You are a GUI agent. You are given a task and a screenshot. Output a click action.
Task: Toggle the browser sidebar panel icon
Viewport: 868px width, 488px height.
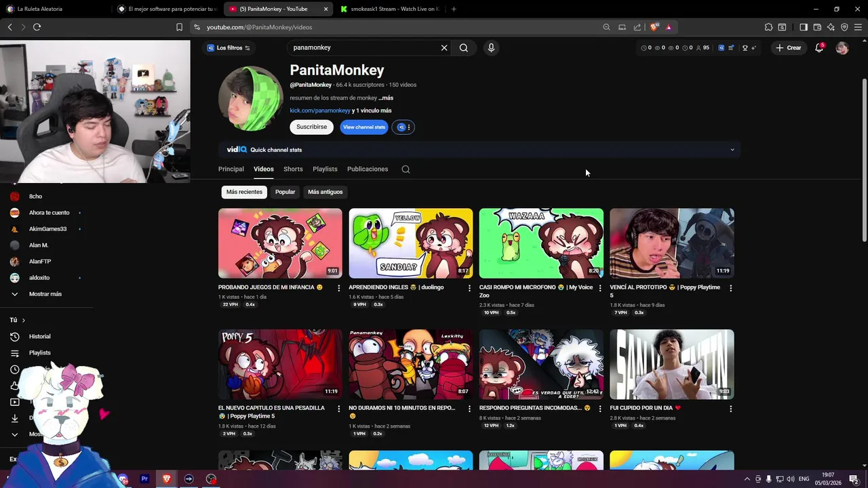pyautogui.click(x=804, y=27)
